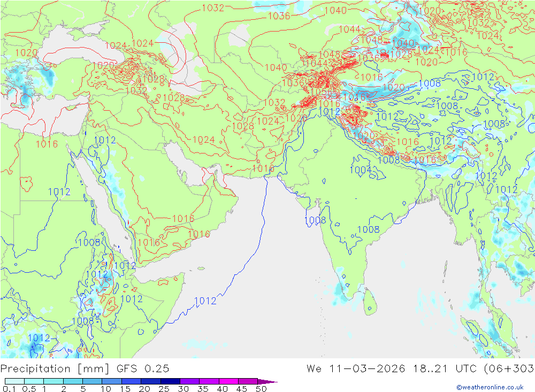Select the 40–45 mm magenta legend segment
Image resolution: width=535 pixels, height=392 pixels.
(228, 381)
